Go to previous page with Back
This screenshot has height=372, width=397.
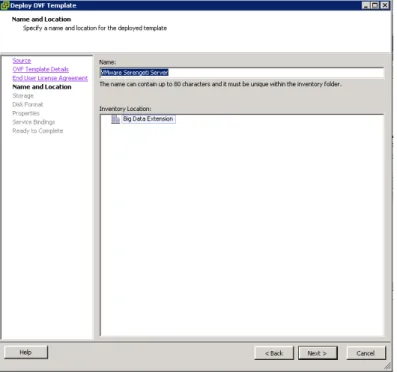click(274, 353)
